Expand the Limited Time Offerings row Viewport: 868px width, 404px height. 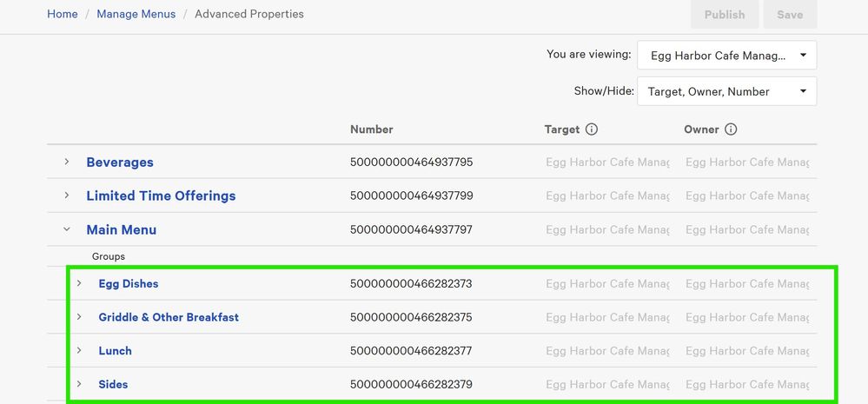pyautogui.click(x=67, y=195)
